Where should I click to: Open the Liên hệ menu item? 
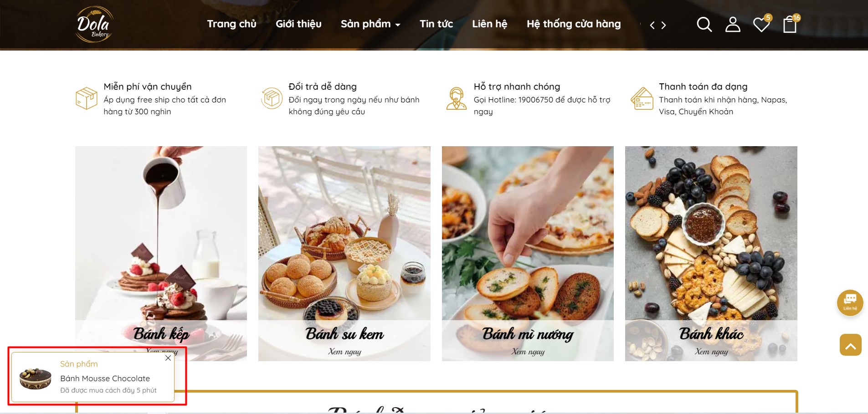(489, 24)
